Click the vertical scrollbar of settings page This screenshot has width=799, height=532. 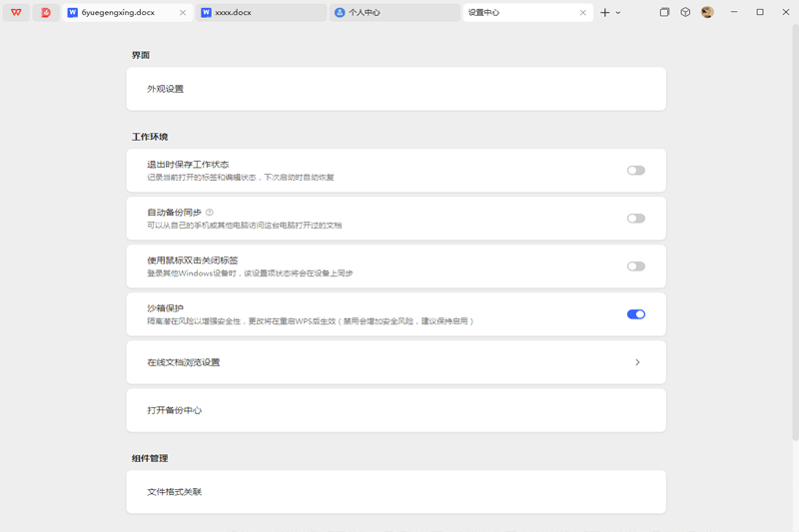(795, 232)
